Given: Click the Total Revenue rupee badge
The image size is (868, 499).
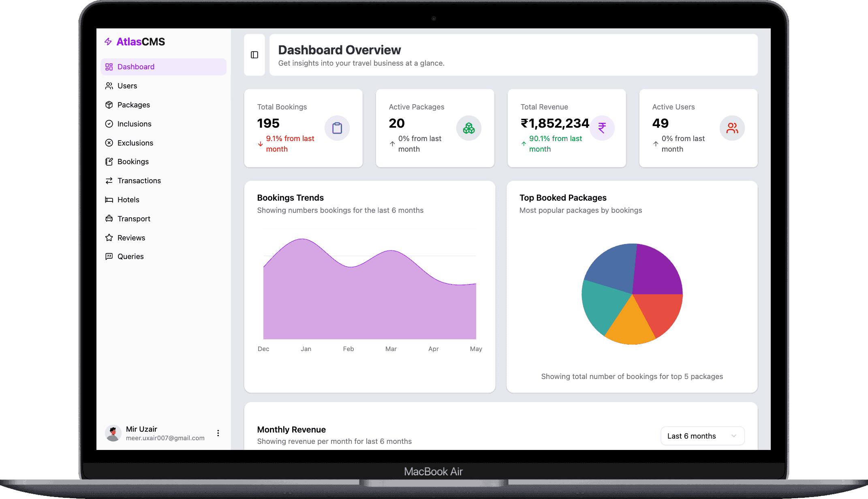Looking at the screenshot, I should tap(602, 128).
